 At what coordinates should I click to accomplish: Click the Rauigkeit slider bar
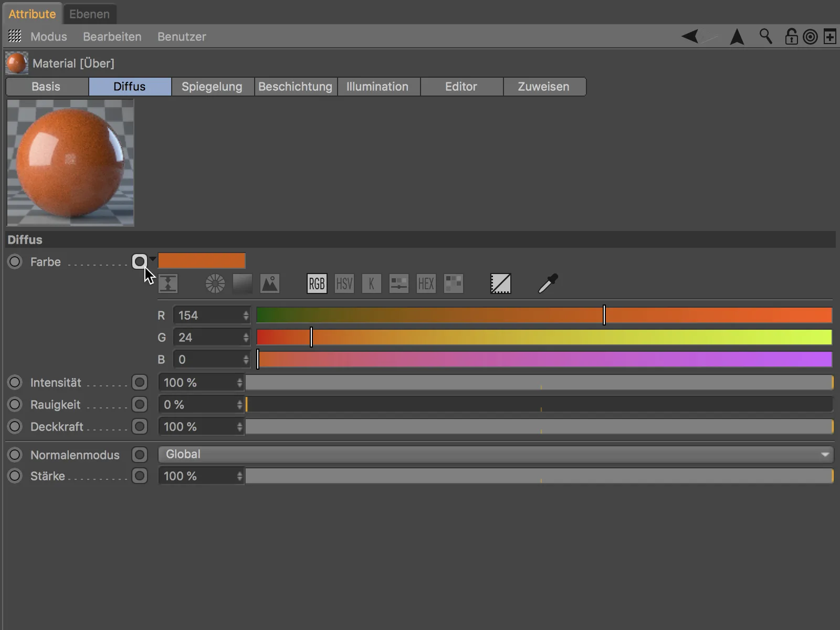pyautogui.click(x=539, y=404)
